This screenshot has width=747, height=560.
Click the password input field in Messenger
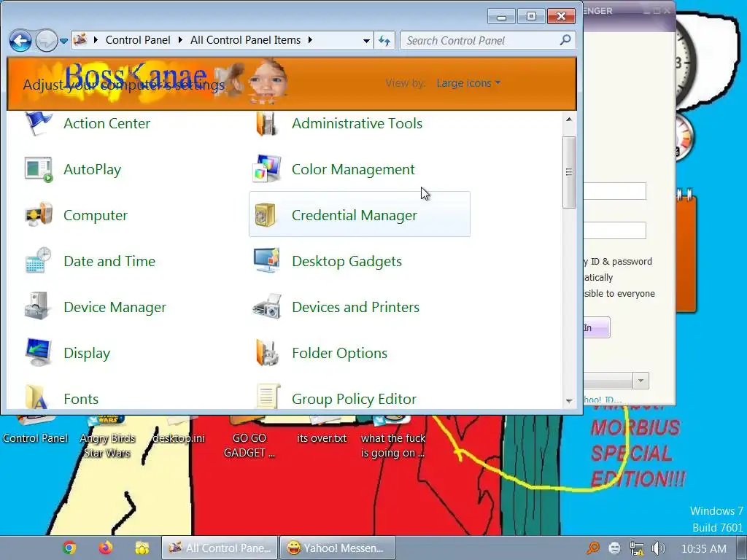click(x=614, y=230)
